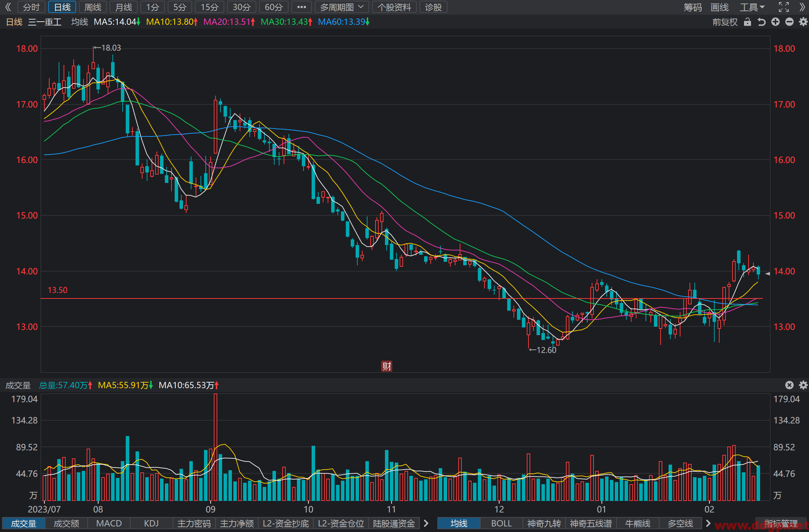Show more period options via ellipsis button

pos(301,7)
